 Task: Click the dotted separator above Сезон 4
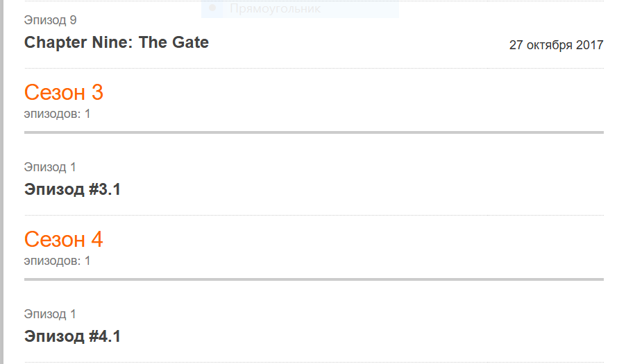[314, 215]
